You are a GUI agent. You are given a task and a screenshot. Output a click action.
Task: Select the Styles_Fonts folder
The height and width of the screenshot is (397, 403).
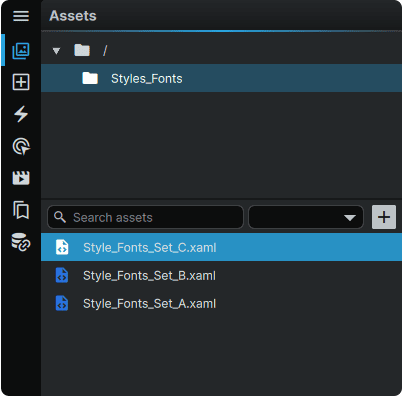click(221, 78)
